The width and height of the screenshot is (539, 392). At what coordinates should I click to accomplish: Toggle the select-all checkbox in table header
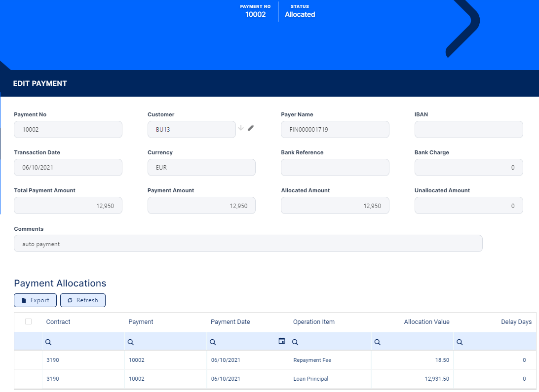28,321
